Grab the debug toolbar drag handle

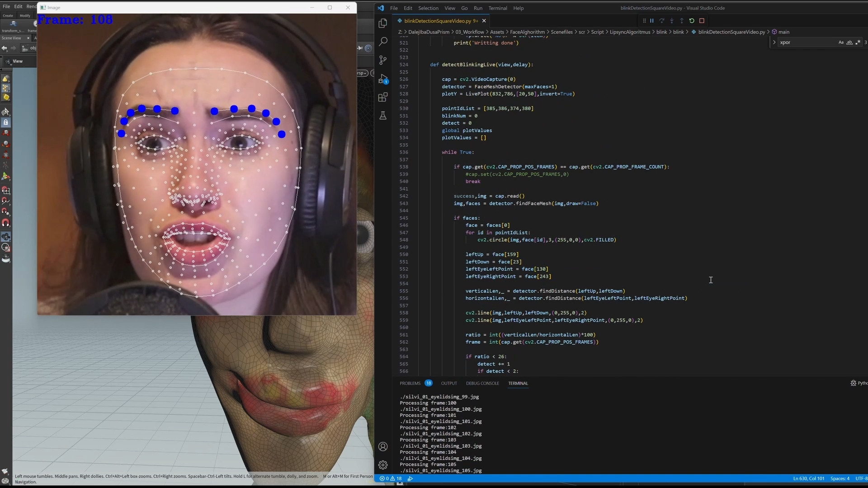[644, 21]
